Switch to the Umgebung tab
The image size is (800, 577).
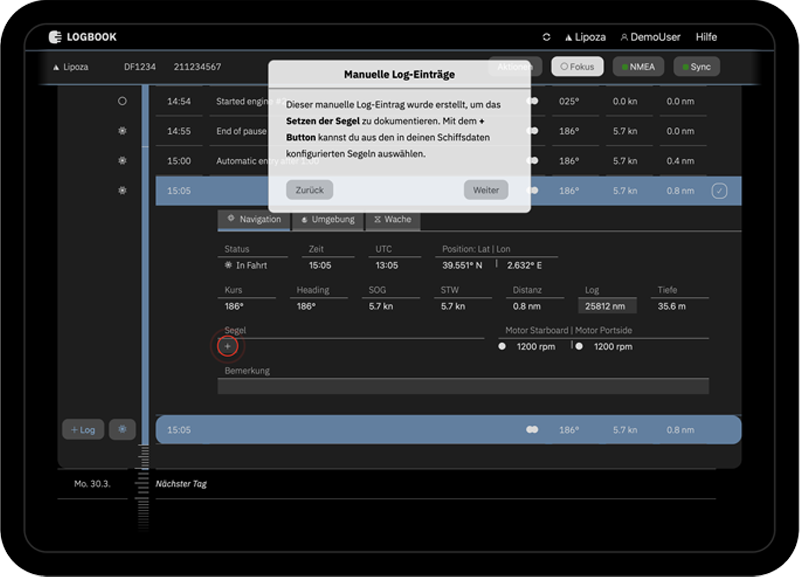click(328, 219)
